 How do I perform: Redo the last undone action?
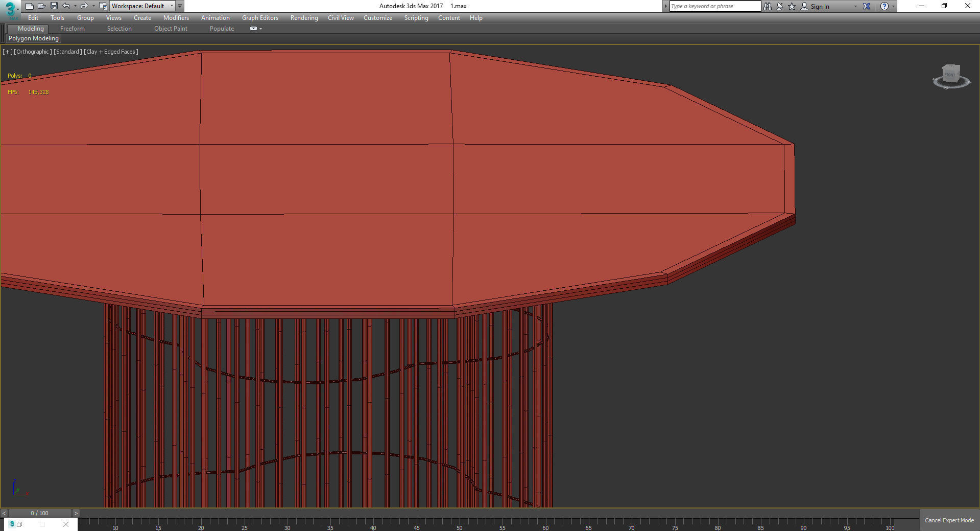click(84, 6)
